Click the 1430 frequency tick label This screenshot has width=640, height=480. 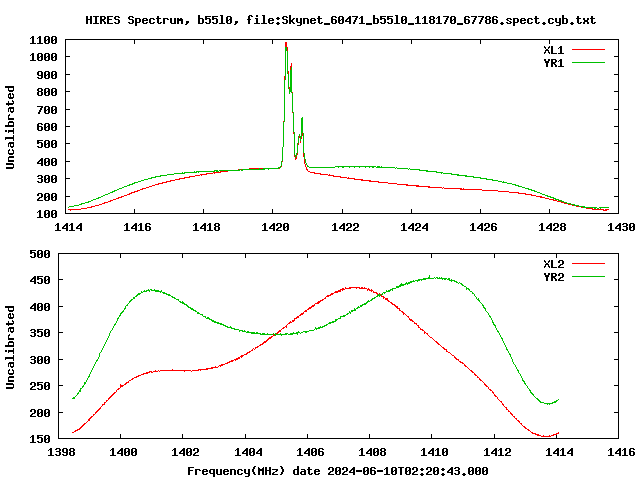(x=621, y=227)
